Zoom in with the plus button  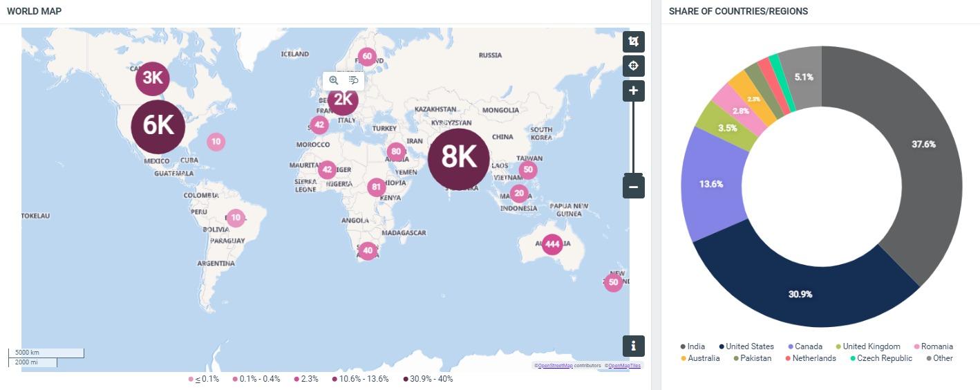tap(633, 91)
